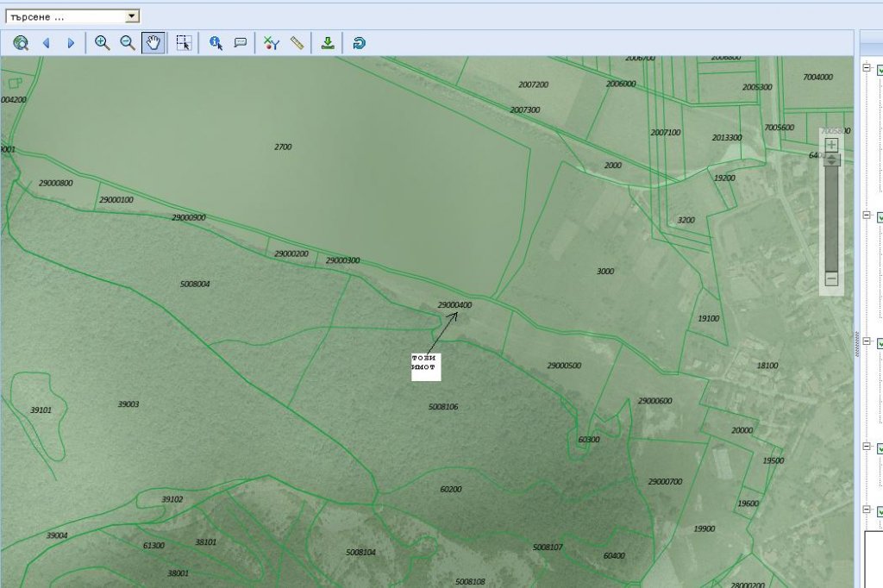Click the zoom slider handle on map
The width and height of the screenshot is (883, 588).
point(831,160)
